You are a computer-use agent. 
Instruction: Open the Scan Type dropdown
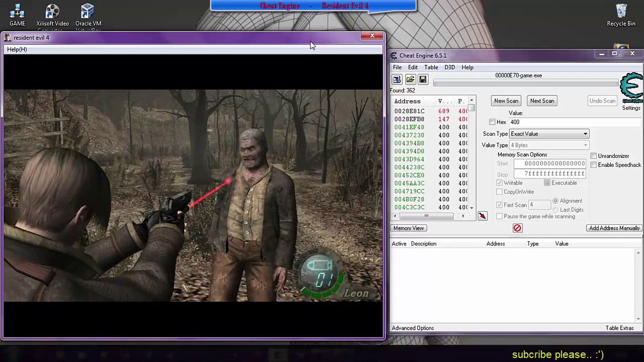[549, 134]
